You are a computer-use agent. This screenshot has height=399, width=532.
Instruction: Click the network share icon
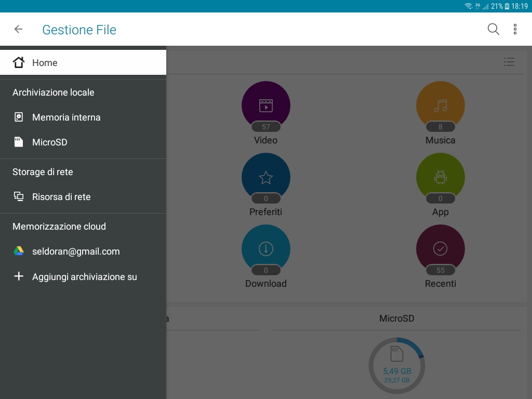pos(19,196)
